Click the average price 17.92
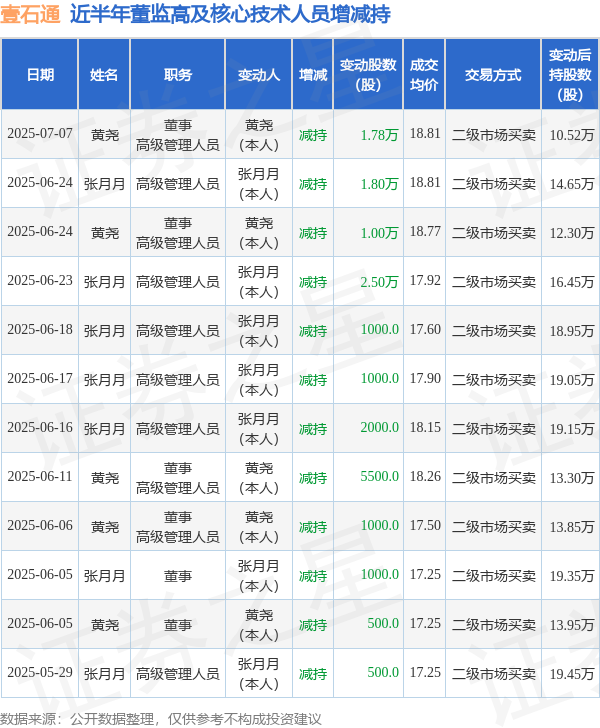The width and height of the screenshot is (600, 728). click(x=425, y=281)
